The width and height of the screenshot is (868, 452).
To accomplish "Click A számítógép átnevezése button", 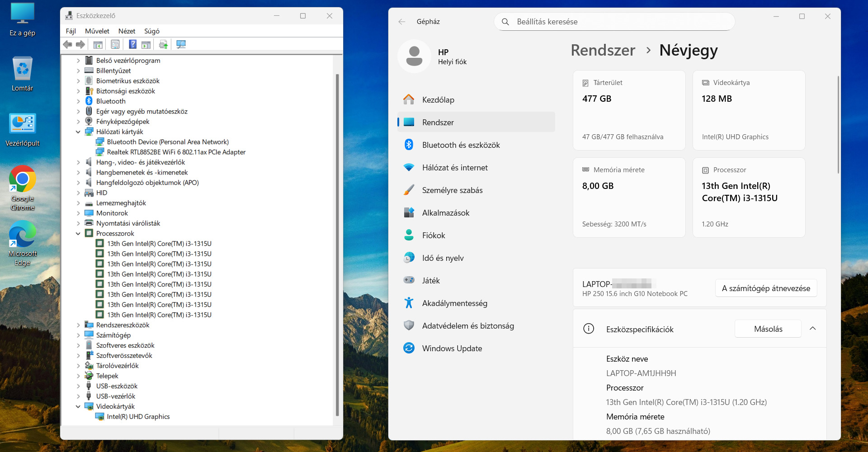I will click(766, 288).
